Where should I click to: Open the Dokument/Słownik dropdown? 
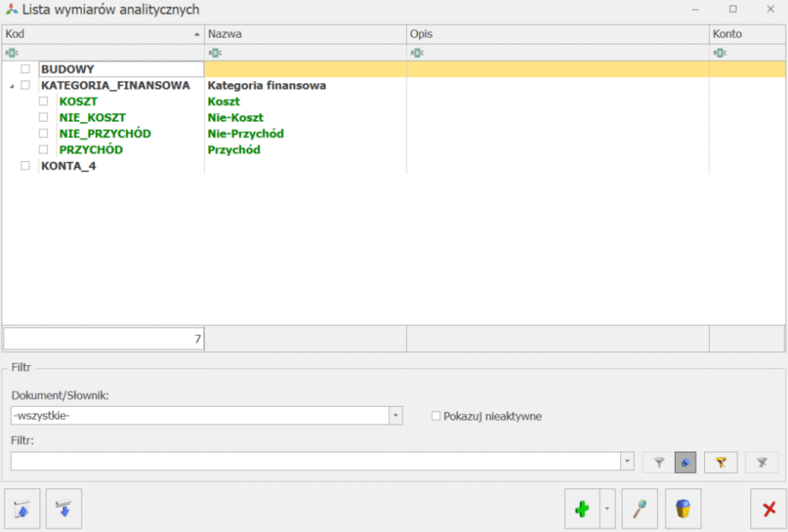click(x=395, y=415)
